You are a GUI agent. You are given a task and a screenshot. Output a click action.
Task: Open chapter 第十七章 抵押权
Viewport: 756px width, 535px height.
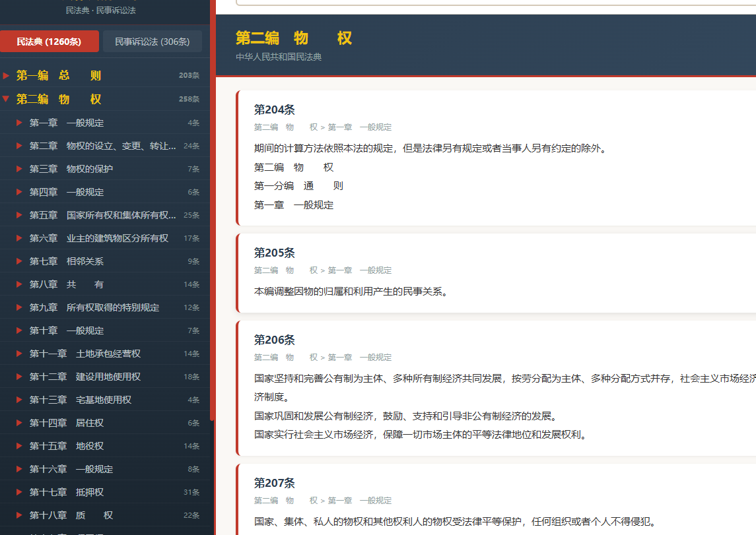[67, 493]
